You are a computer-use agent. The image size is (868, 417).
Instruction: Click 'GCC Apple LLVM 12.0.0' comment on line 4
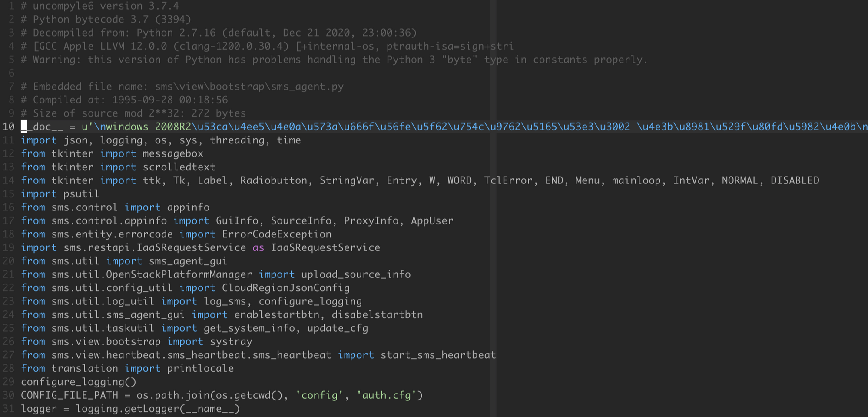click(103, 47)
